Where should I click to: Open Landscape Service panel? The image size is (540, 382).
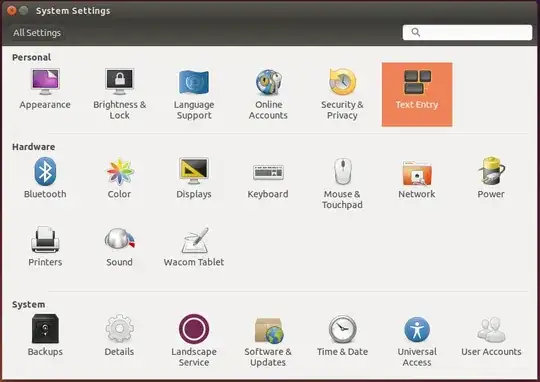coord(194,340)
